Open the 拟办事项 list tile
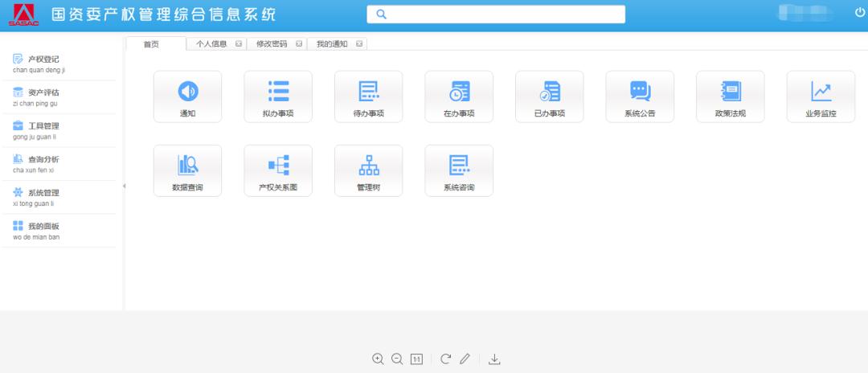The width and height of the screenshot is (868, 373). click(x=278, y=96)
